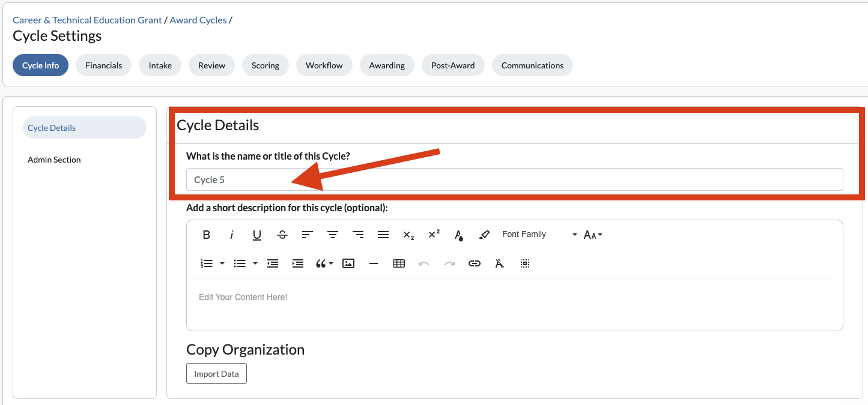Apply strikethrough formatting
The width and height of the screenshot is (868, 405).
[x=282, y=235]
